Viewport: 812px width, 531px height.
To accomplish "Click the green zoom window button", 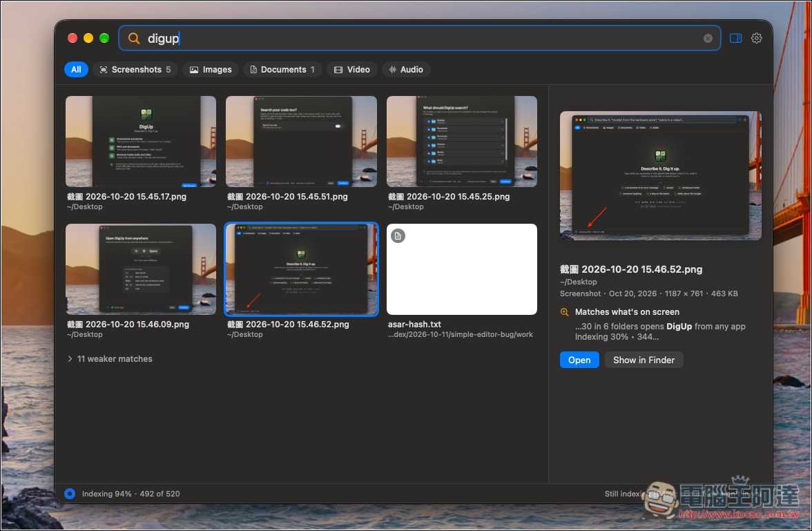I will pyautogui.click(x=104, y=39).
